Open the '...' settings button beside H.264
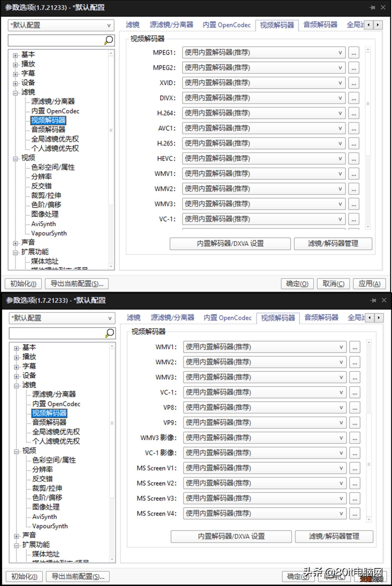Image resolution: width=392 pixels, height=586 pixels. click(x=354, y=113)
